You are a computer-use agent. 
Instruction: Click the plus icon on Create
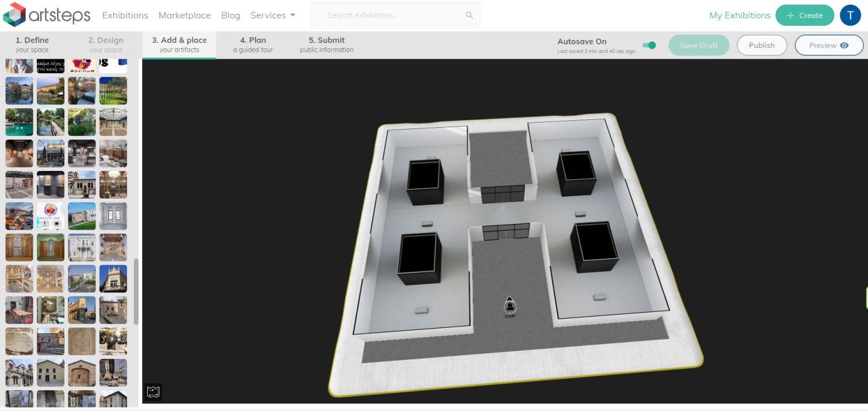point(790,16)
